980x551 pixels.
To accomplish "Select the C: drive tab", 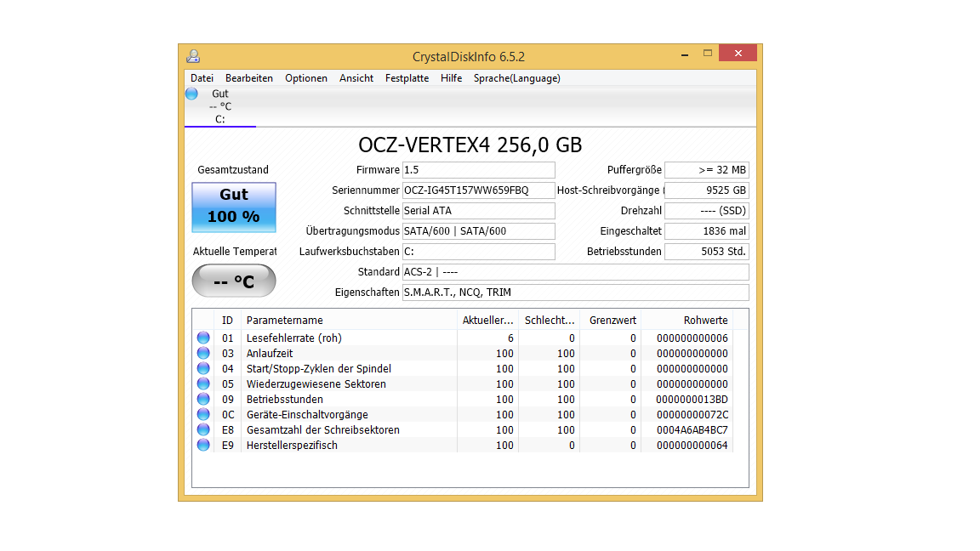I will [x=220, y=107].
